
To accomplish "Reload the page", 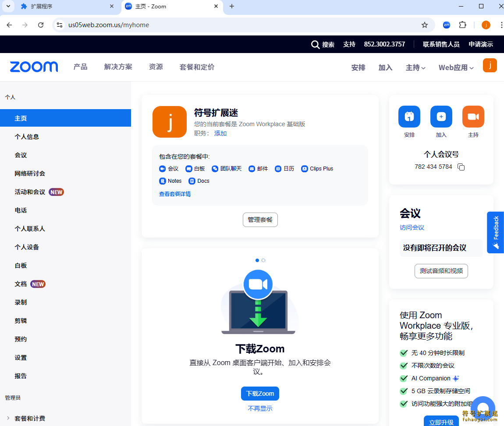I will pyautogui.click(x=41, y=25).
